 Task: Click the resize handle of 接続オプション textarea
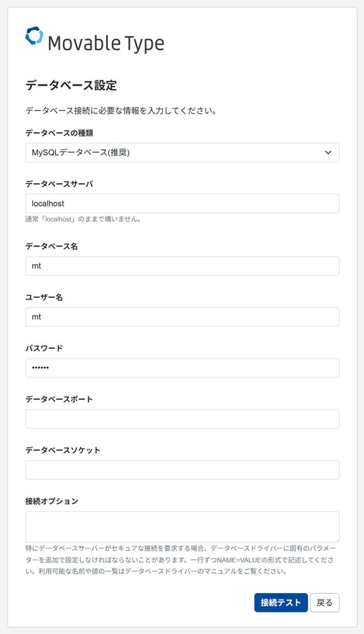coord(338,541)
